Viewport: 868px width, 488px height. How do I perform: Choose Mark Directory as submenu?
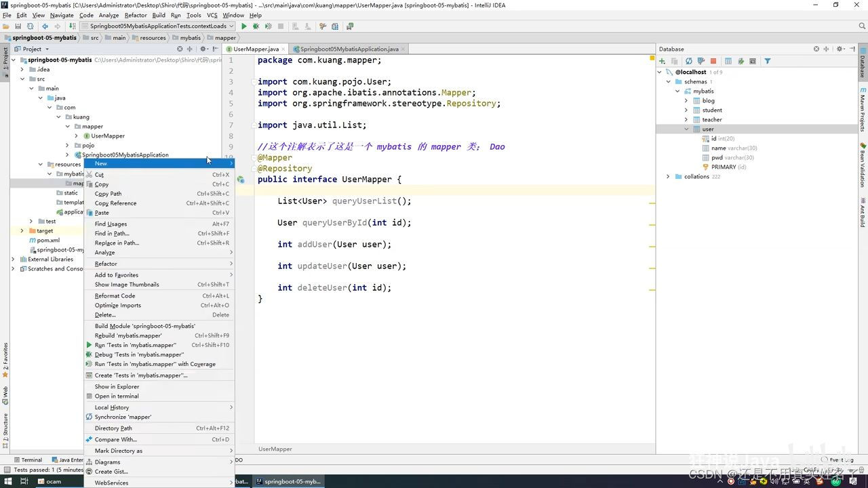coord(159,451)
